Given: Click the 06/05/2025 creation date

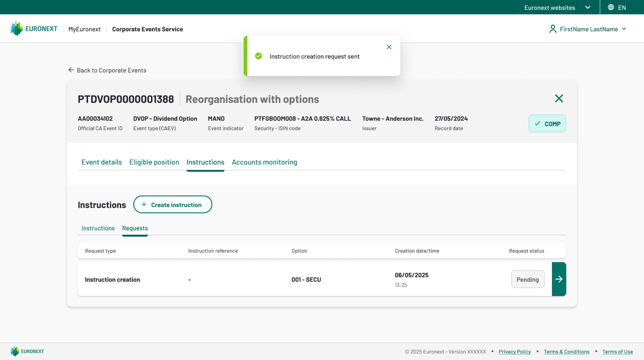Looking at the screenshot, I should point(412,275).
